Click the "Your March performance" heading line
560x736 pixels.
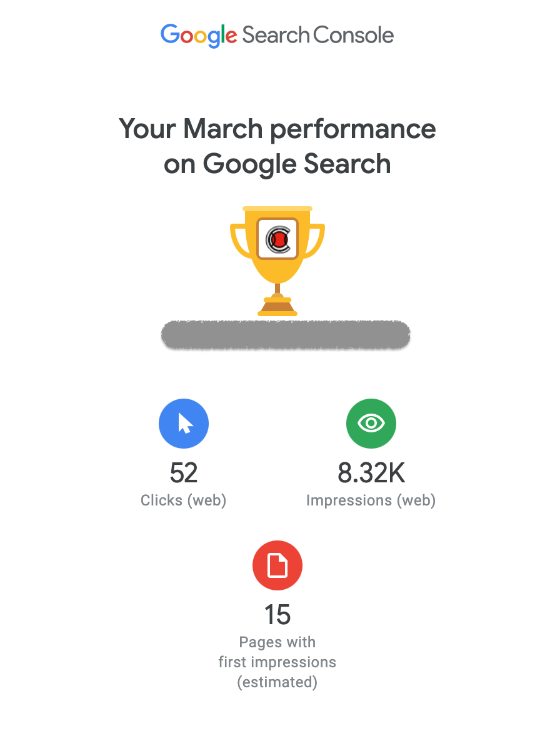click(277, 129)
